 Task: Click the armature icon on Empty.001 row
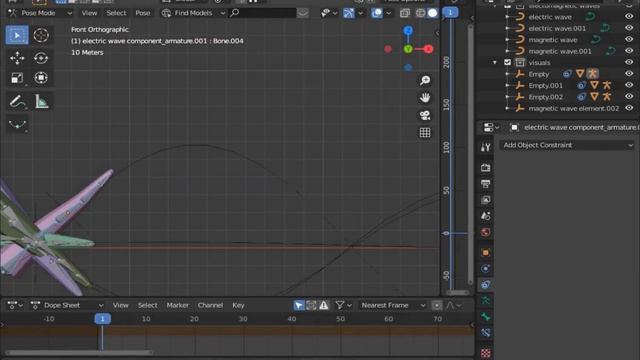point(607,85)
